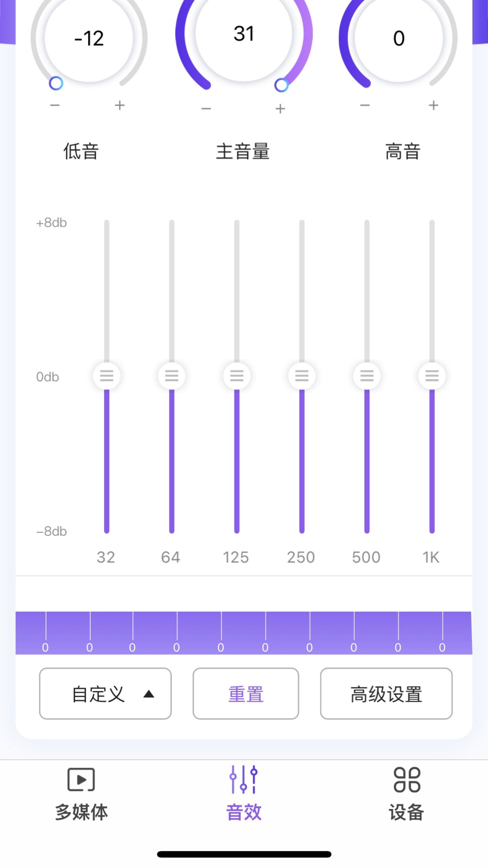Click the 64 Hz slider handle

coord(172,376)
